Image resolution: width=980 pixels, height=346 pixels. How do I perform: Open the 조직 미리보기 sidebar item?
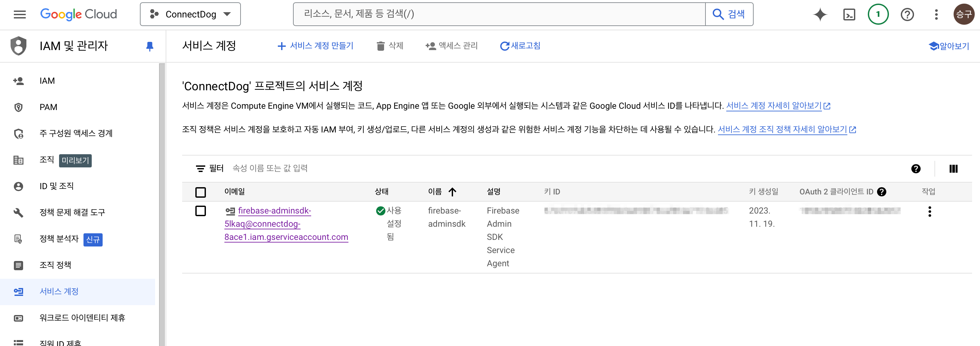pyautogui.click(x=78, y=160)
